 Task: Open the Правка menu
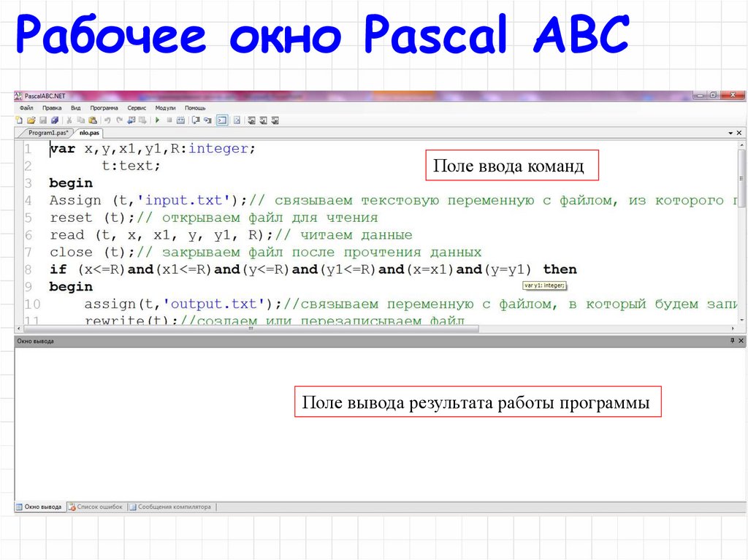[x=52, y=108]
